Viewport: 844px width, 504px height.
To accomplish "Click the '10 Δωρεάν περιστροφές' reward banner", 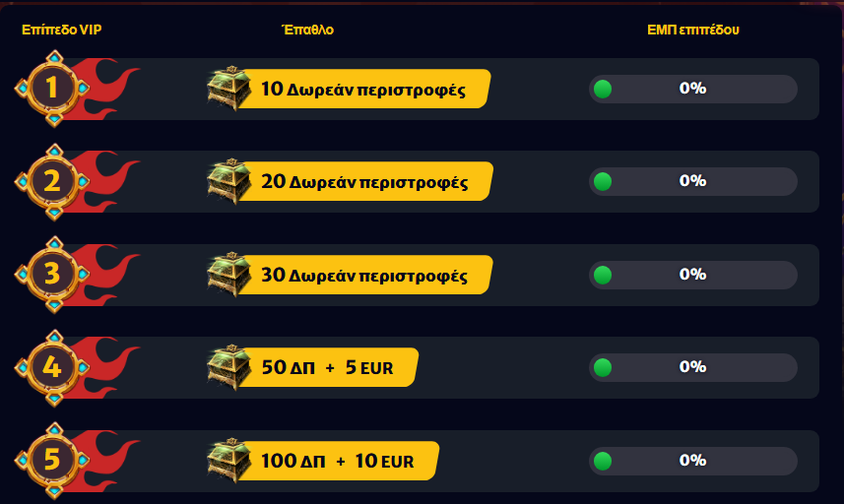I will click(x=362, y=89).
